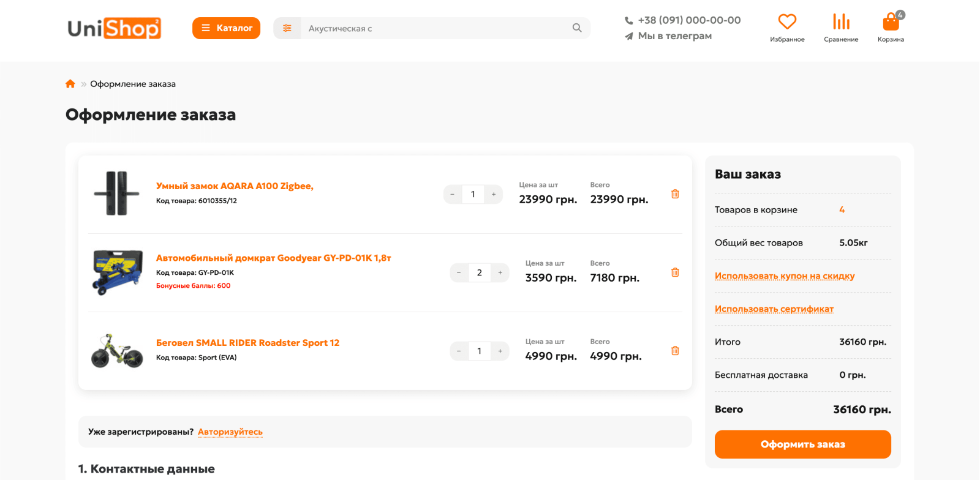Open SMALL RIDER balance bike thumbnail
Screen dimensions: 980x480
click(117, 350)
